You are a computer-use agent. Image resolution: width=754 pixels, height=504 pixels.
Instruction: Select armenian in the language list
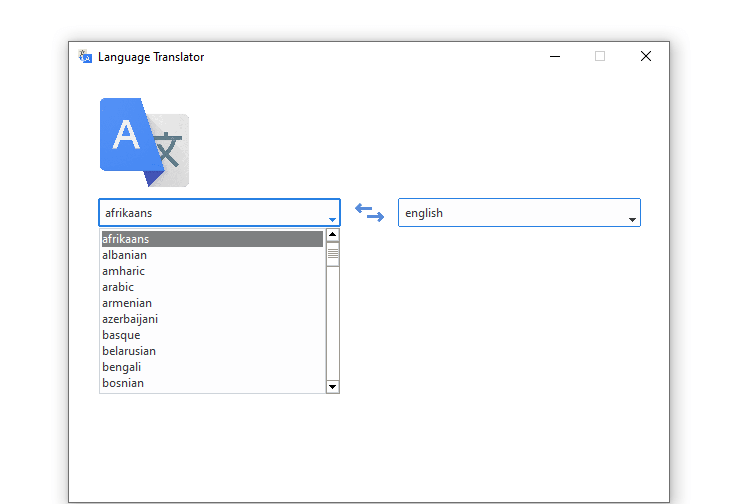pos(127,303)
